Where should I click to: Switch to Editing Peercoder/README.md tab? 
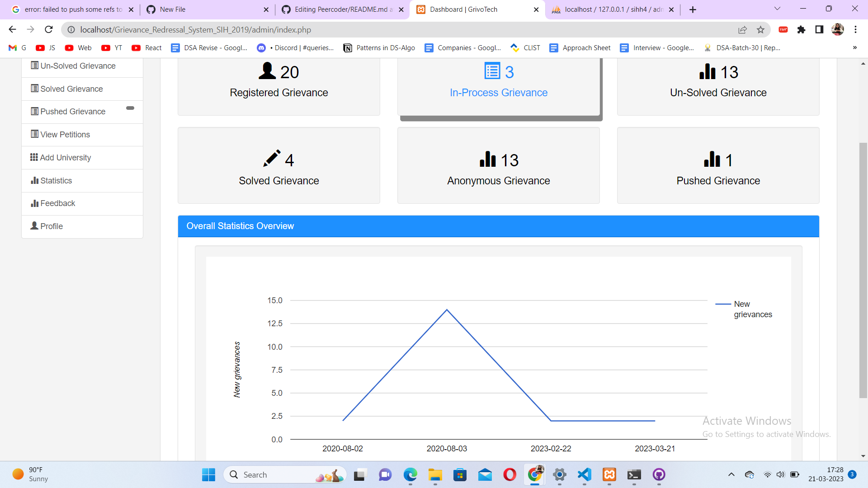343,9
